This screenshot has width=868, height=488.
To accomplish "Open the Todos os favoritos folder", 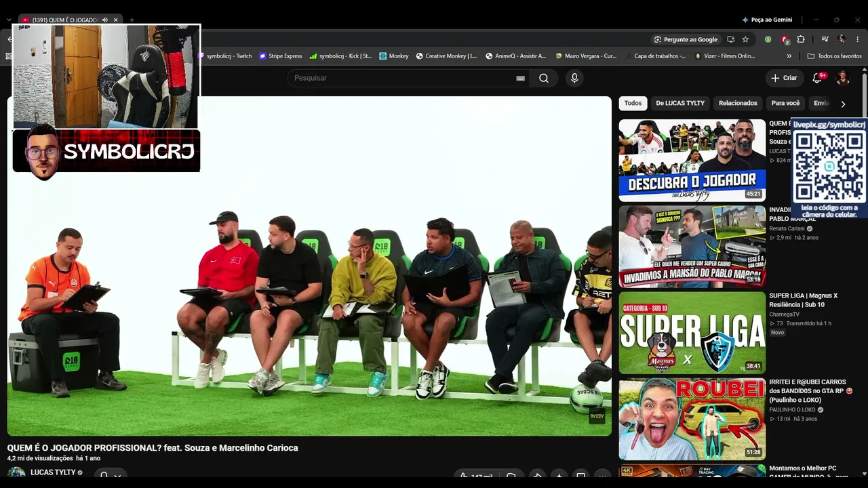I will (834, 56).
